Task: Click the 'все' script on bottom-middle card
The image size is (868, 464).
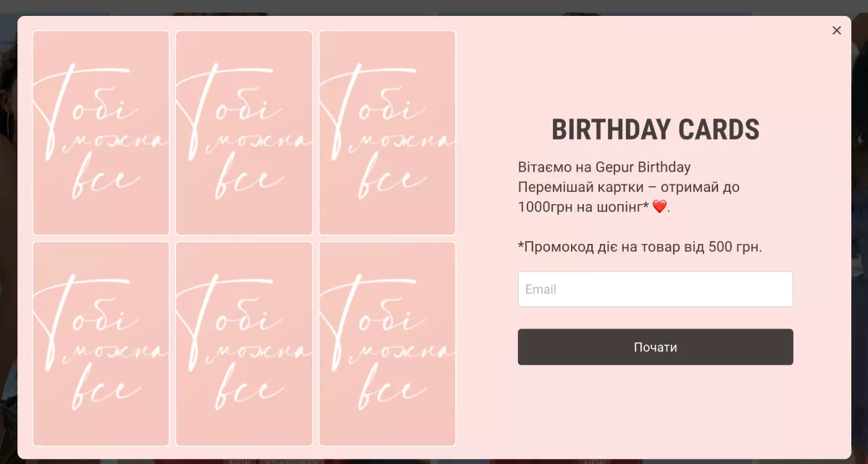Action: point(246,387)
